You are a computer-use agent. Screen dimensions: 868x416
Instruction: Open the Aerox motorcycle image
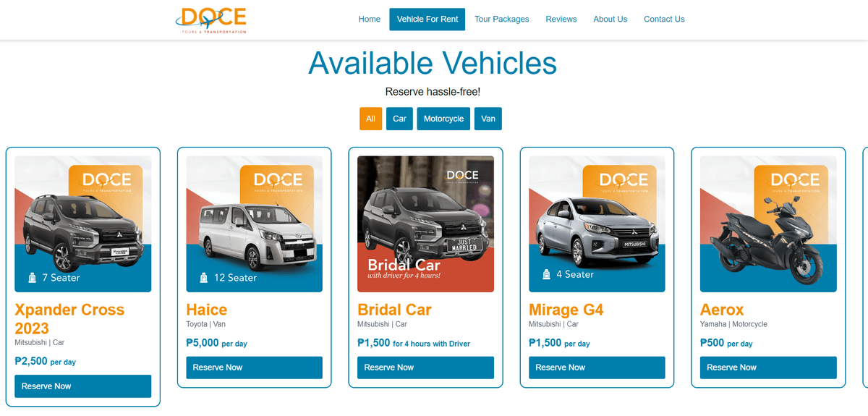pos(768,224)
